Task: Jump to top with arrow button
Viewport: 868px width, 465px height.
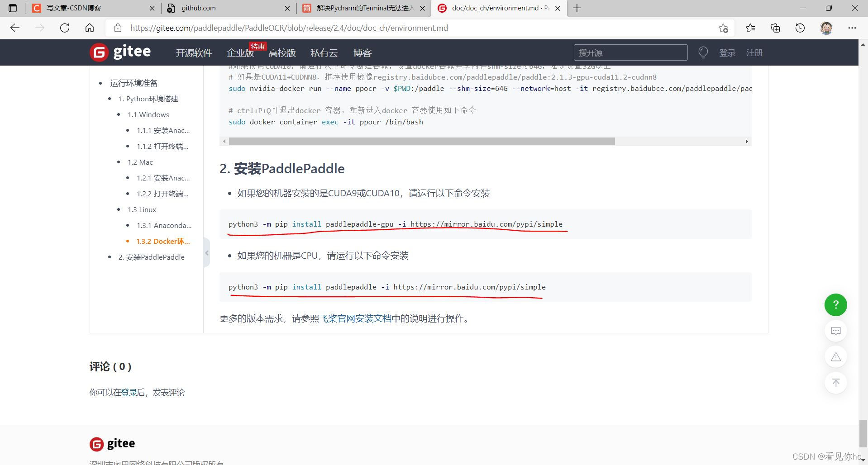Action: [836, 383]
